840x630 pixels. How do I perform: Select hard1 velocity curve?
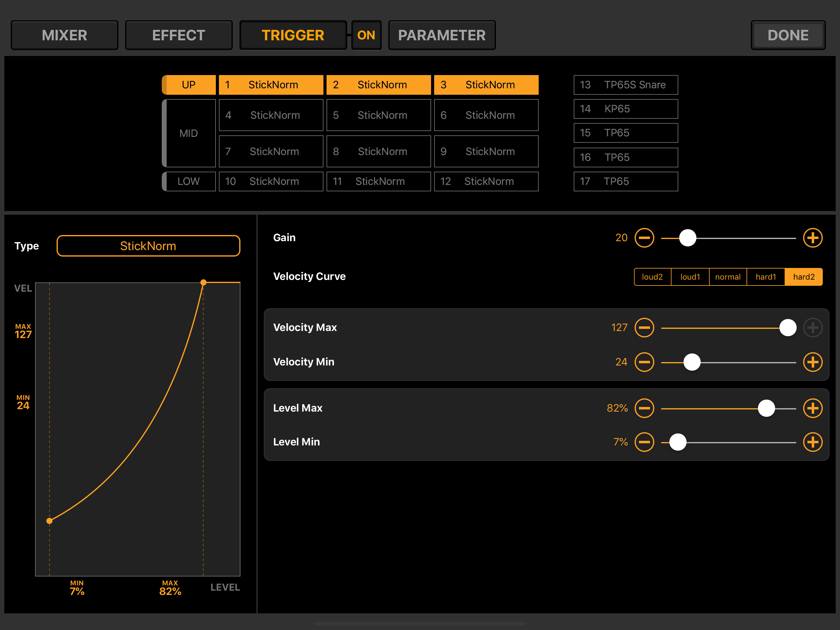[766, 277]
